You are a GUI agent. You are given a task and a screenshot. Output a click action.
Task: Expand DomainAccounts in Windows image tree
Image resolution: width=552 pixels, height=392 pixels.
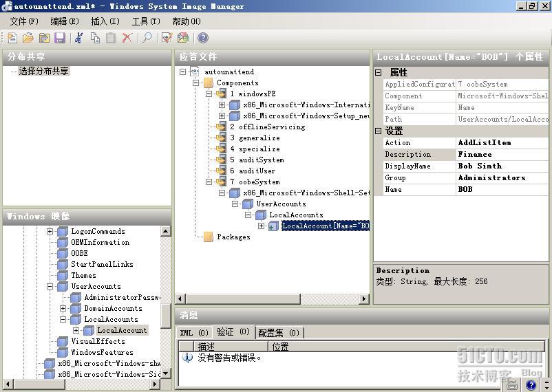(63, 308)
